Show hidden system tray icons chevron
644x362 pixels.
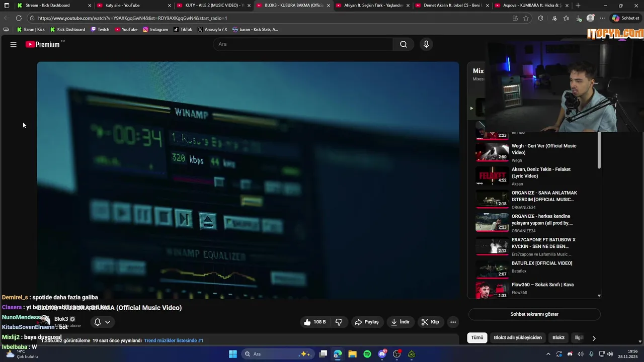[x=548, y=354]
